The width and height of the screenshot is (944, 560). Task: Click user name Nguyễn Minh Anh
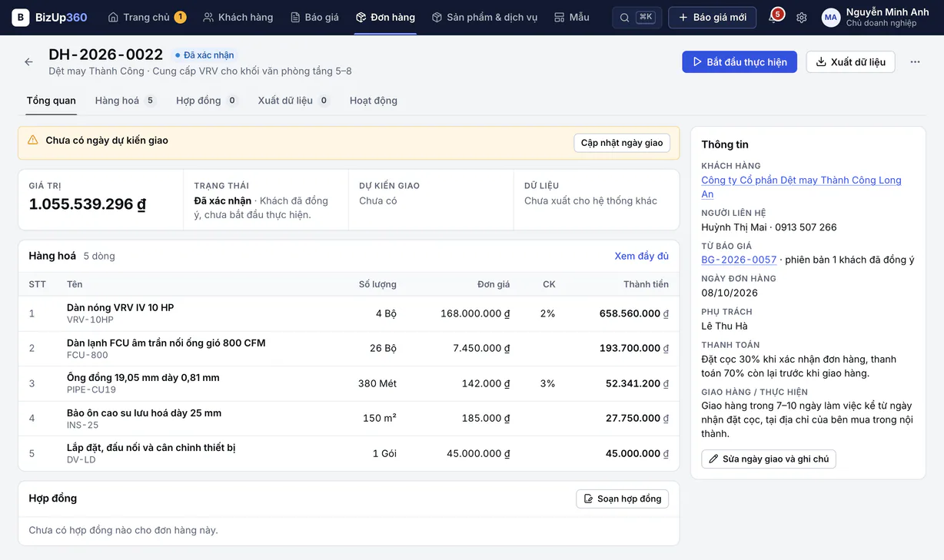click(887, 12)
